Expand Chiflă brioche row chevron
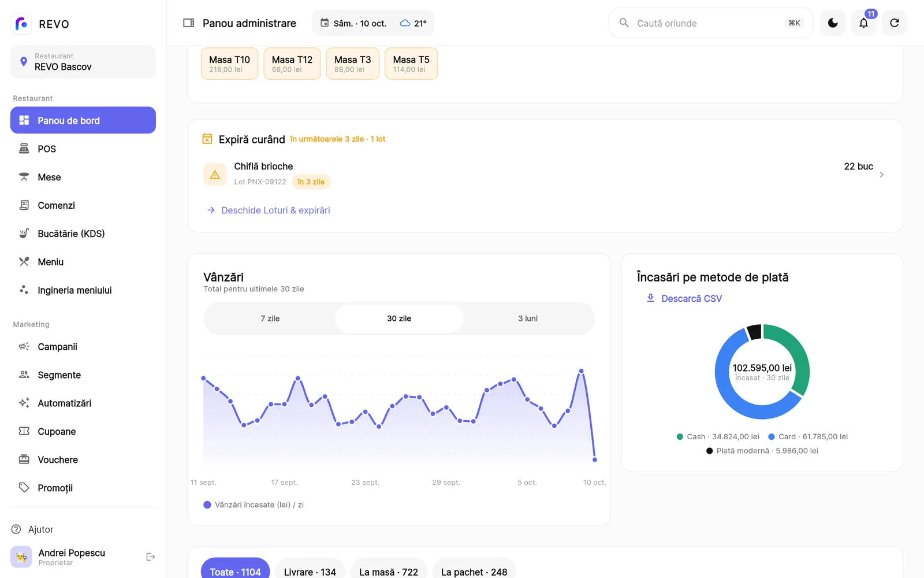This screenshot has width=924, height=578. [881, 175]
